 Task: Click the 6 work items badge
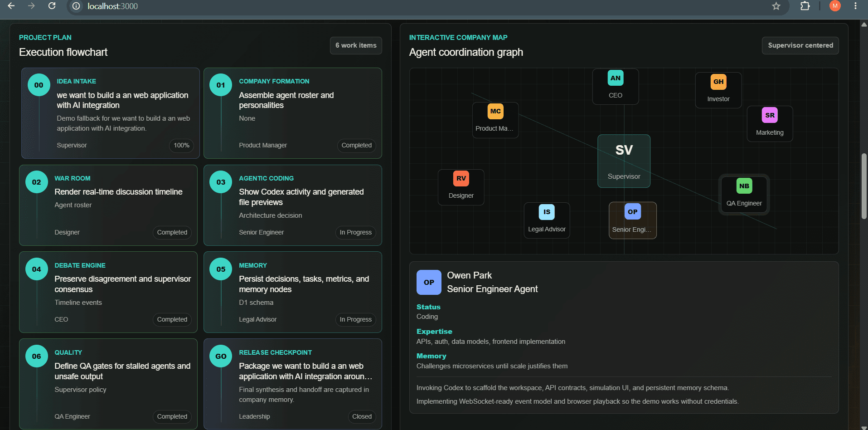point(356,45)
